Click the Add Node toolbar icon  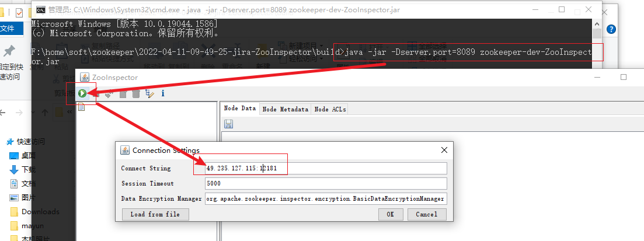(x=123, y=94)
